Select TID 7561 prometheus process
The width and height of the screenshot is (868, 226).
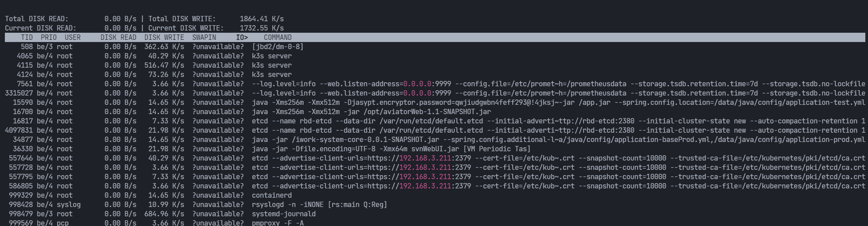pos(435,84)
